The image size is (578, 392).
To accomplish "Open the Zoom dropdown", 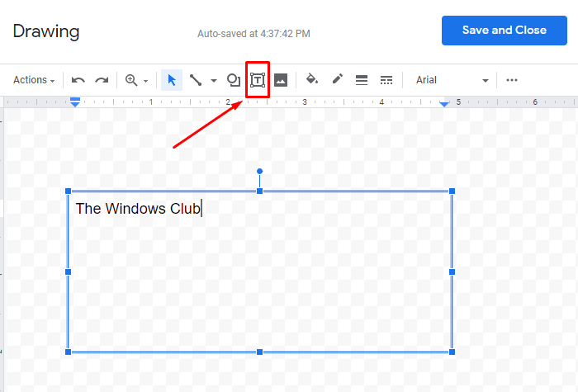I will 136,80.
